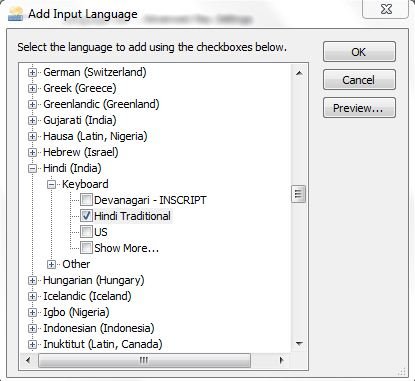
Task: Select the Hindi Traditional label text
Action: (x=132, y=216)
